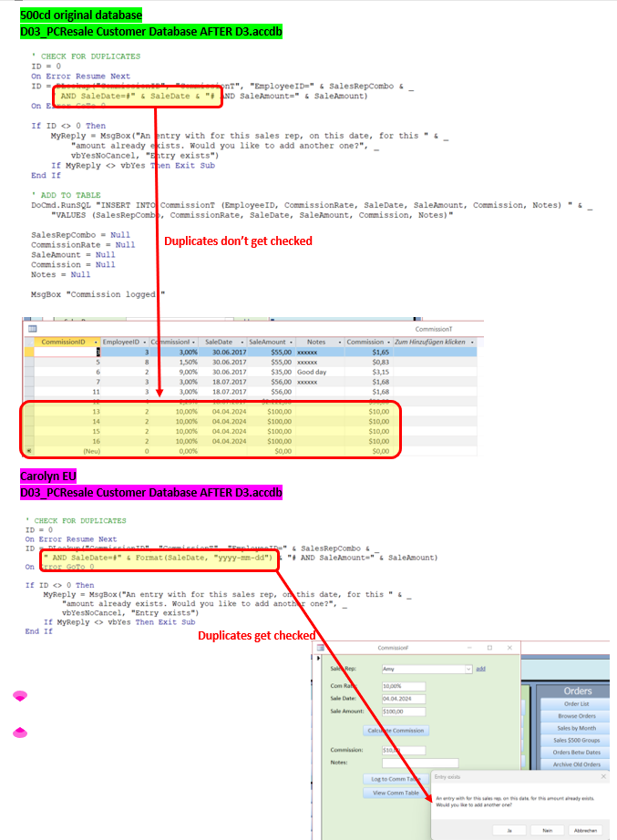Screen dimensions: 617x840
Task: Open the Sales Rep combo box dropdown
Action: (x=468, y=668)
